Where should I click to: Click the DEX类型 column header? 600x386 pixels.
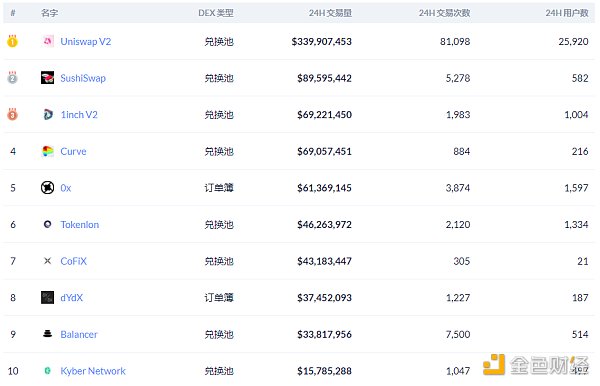(x=216, y=13)
